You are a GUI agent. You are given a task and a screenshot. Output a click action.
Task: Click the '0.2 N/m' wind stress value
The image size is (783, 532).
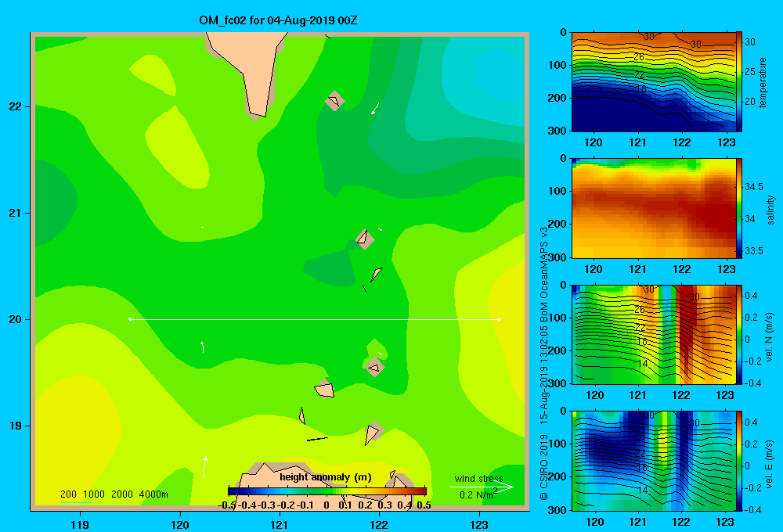pos(476,494)
